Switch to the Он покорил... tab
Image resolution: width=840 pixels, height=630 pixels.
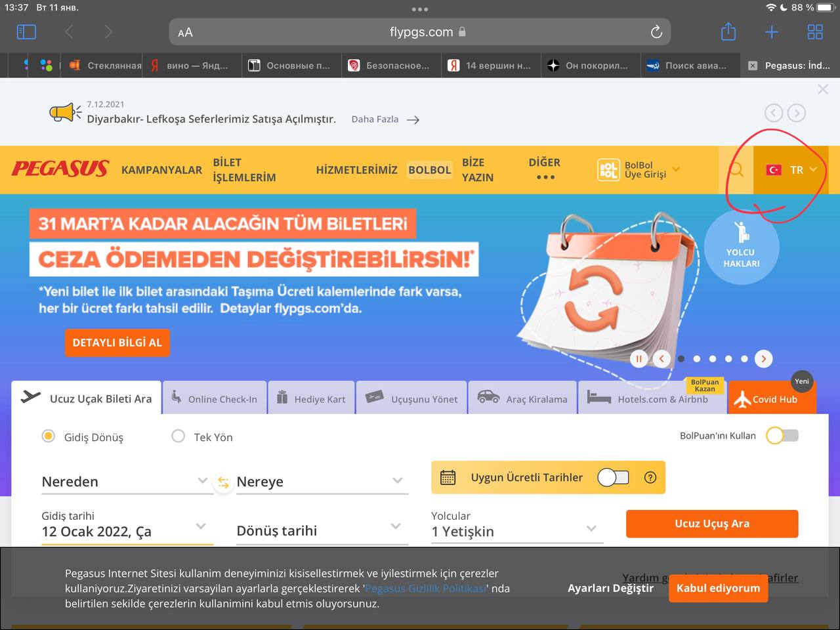(x=590, y=66)
